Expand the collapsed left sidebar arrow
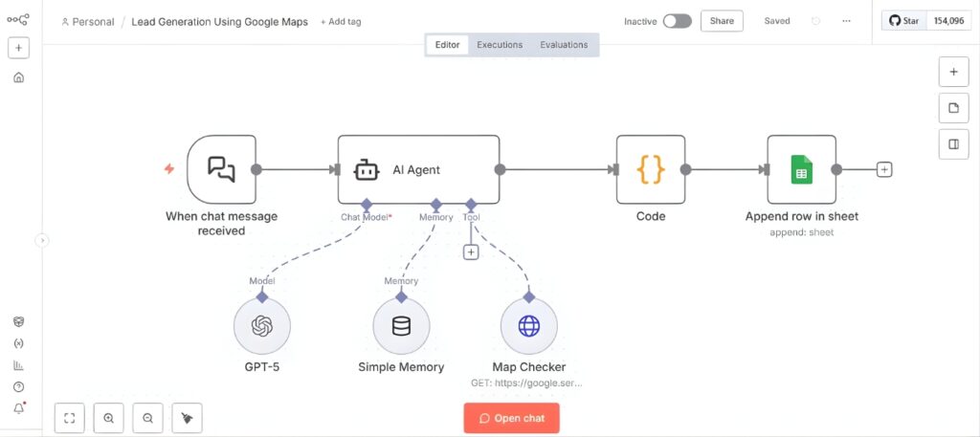This screenshot has height=437, width=980. pos(42,241)
